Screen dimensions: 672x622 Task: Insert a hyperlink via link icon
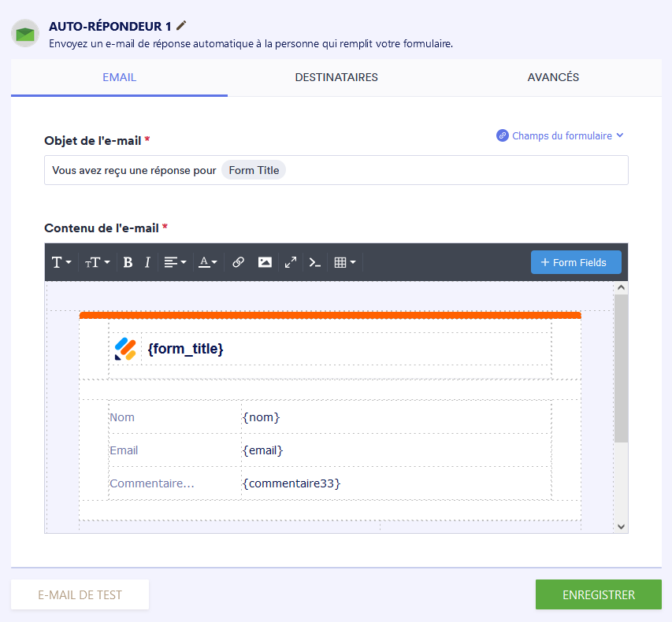238,262
